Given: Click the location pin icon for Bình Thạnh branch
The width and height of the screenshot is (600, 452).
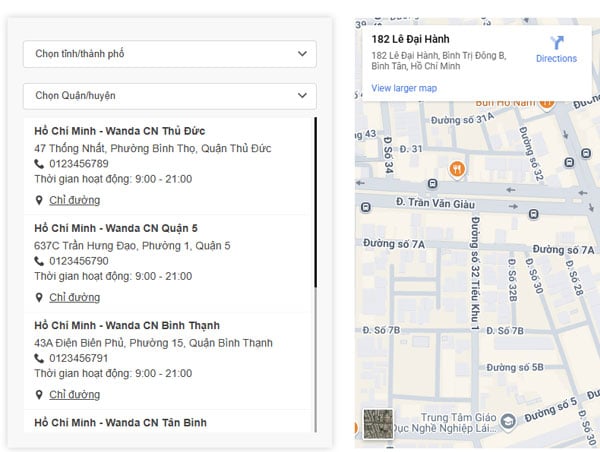Looking at the screenshot, I should click(x=39, y=395).
